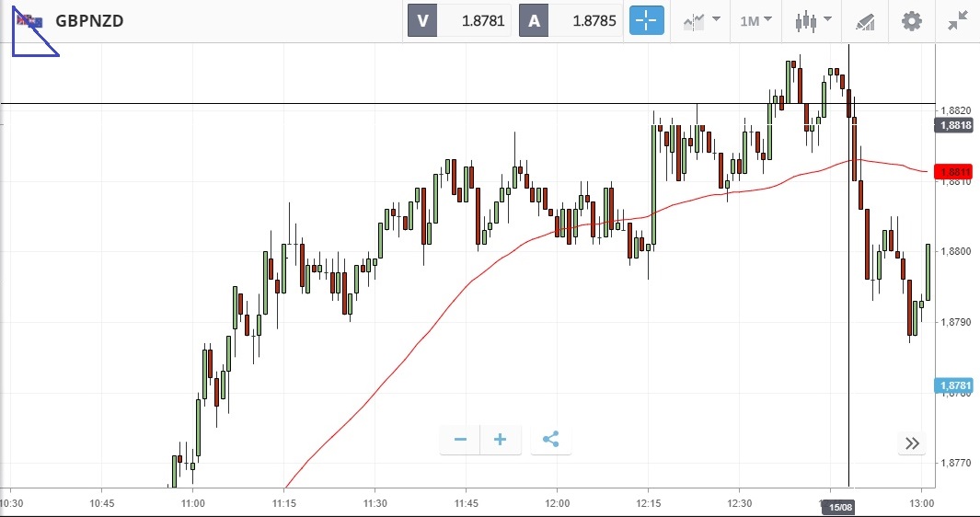Open the candlestick chart type dropdown
The height and width of the screenshot is (517, 980).
tap(813, 20)
